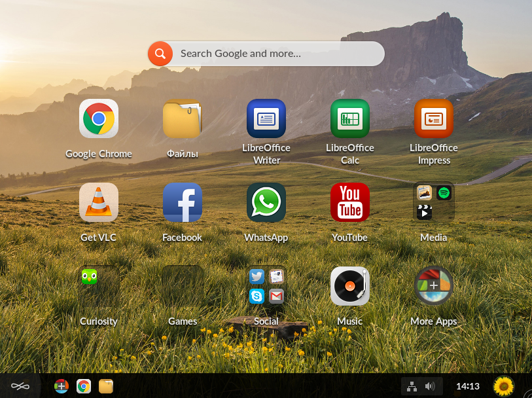Open the Файлы file manager icon
532x398 pixels.
183,118
